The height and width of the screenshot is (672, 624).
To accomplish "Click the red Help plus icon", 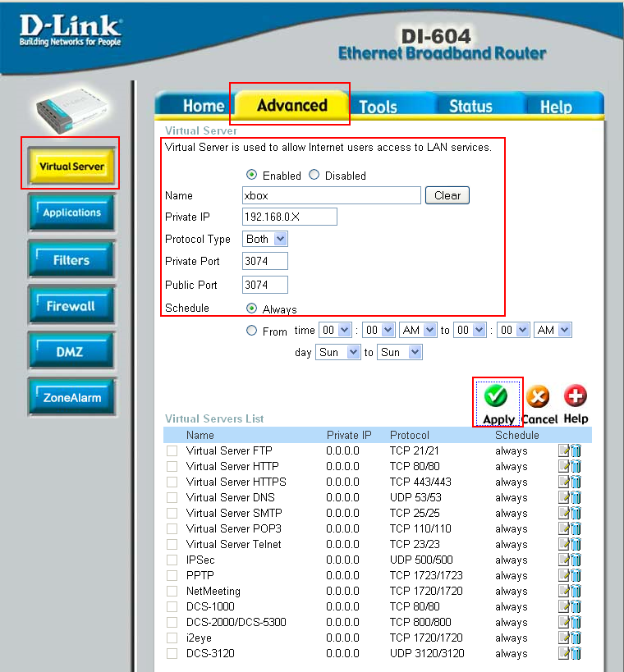I will tap(576, 396).
